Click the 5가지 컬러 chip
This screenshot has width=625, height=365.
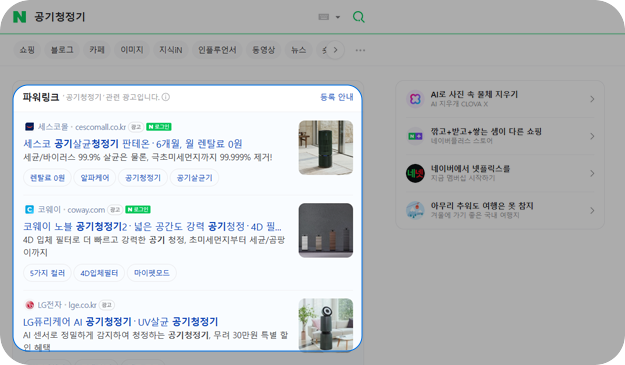pyautogui.click(x=47, y=273)
